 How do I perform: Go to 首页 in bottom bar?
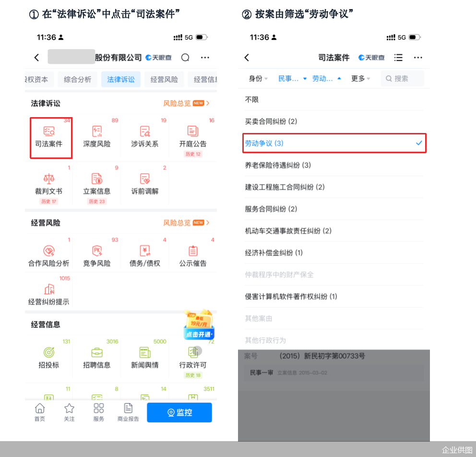click(x=40, y=412)
